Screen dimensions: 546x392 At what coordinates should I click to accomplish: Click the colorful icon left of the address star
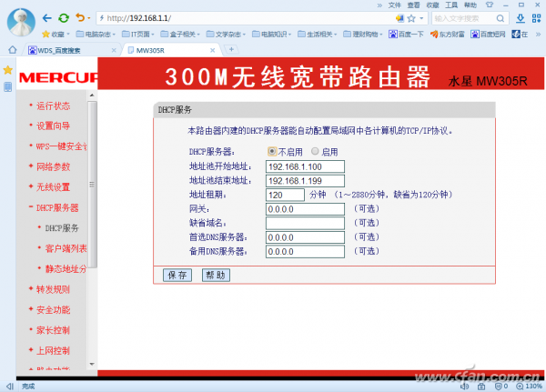tap(399, 18)
